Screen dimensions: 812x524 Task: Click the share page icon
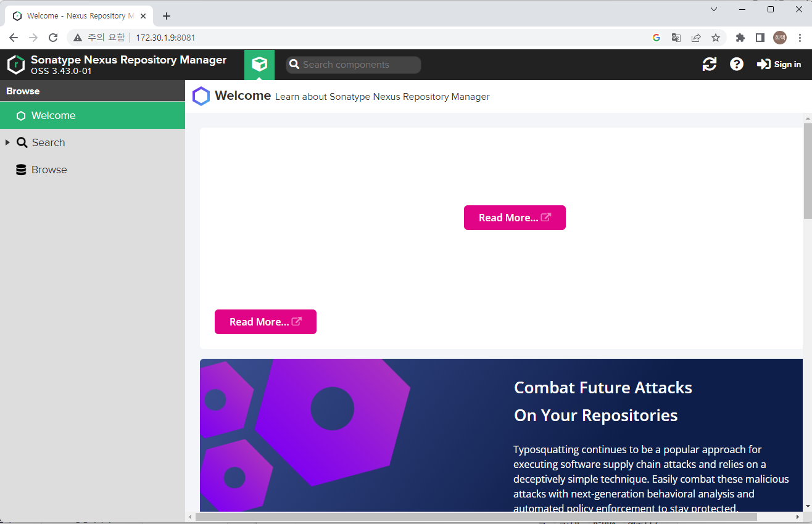click(x=696, y=38)
